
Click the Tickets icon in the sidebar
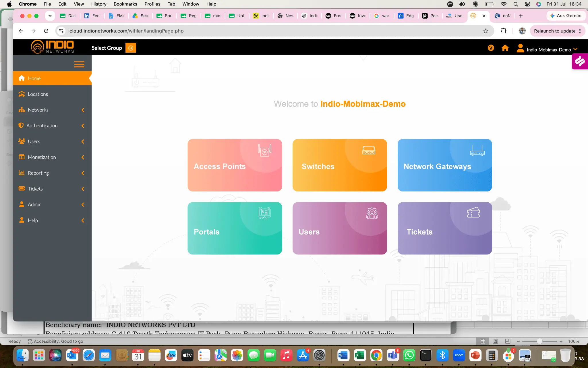pyautogui.click(x=22, y=189)
